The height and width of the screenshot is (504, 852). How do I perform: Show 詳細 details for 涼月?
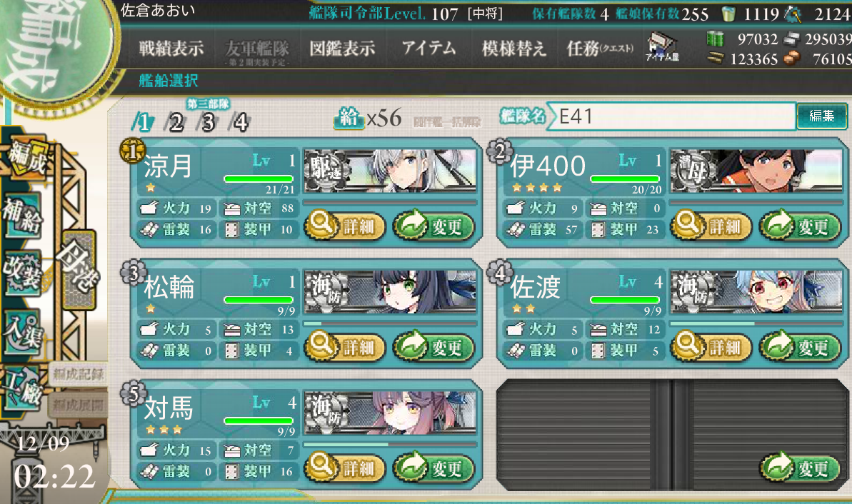click(x=344, y=226)
